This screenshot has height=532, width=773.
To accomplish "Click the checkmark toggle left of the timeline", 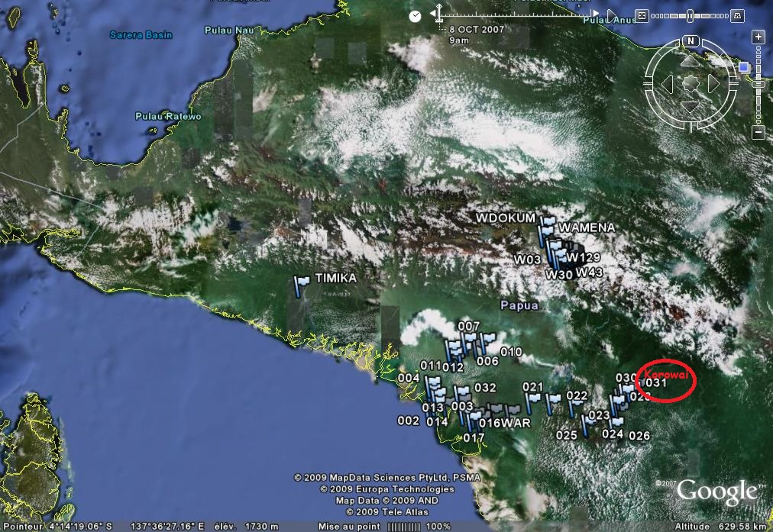I will [416, 15].
